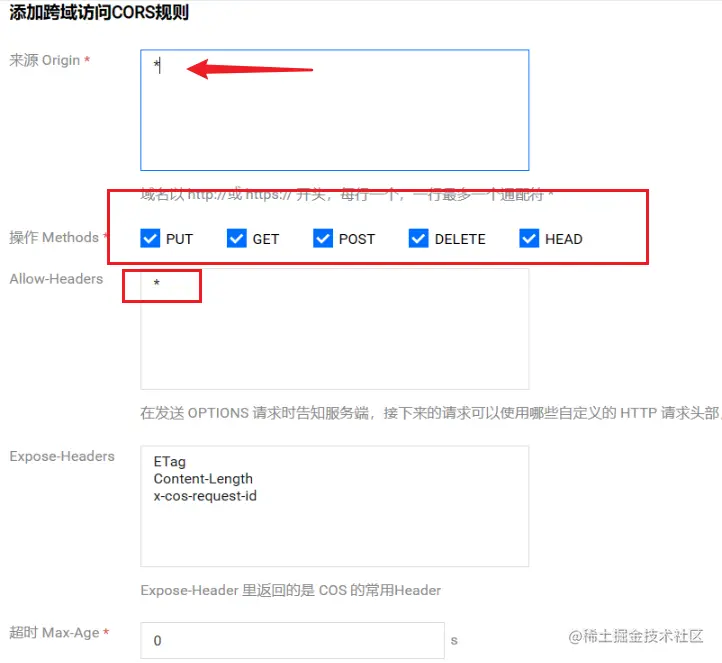This screenshot has height=663, width=722.
Task: Click into the Allow-Headers text area
Action: point(335,329)
